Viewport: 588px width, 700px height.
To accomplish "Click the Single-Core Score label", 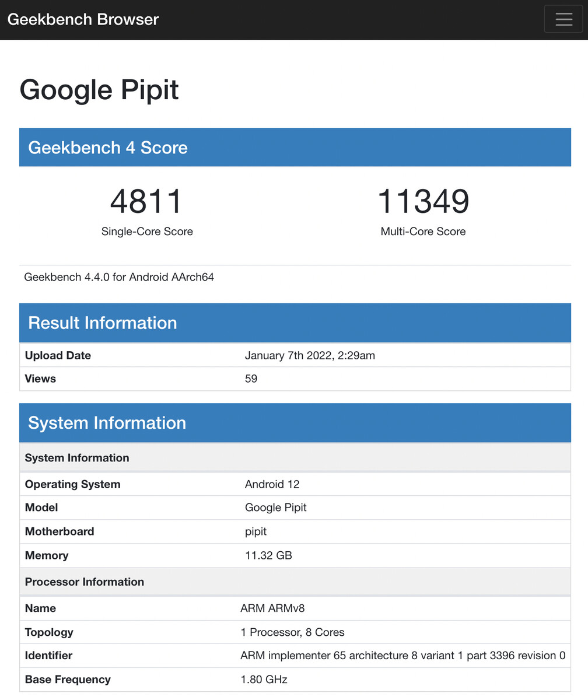I will coord(147,232).
